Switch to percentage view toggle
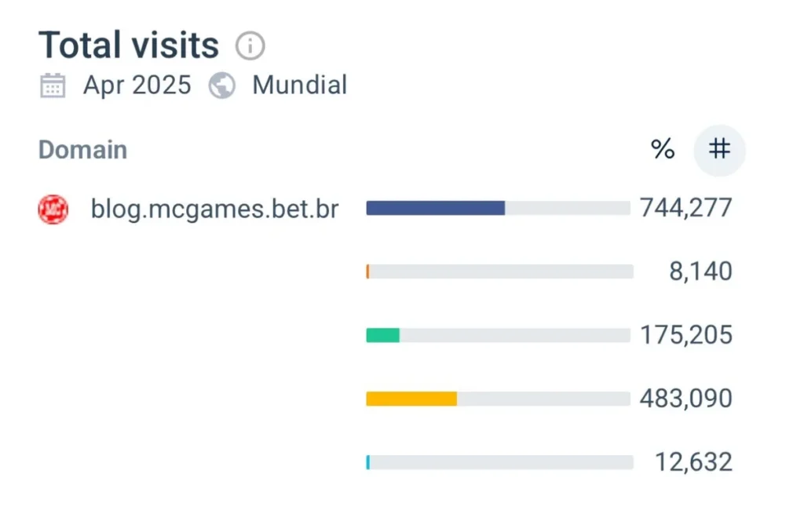 pos(663,149)
